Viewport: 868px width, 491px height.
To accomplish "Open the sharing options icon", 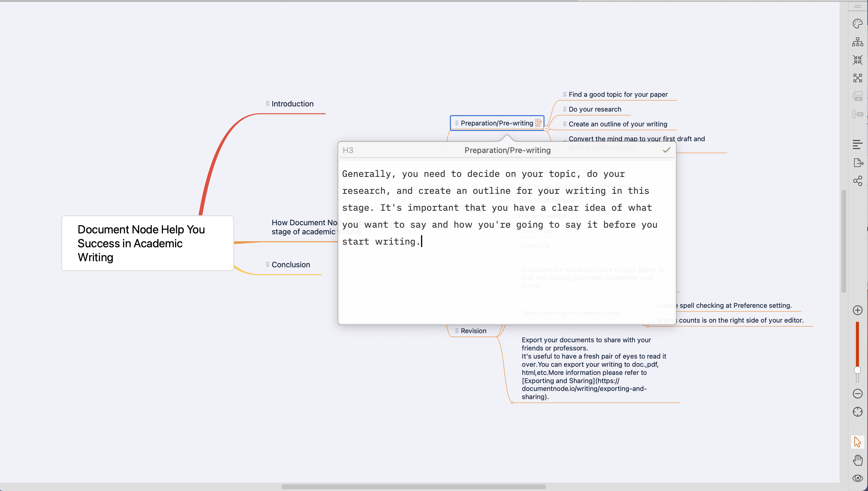I will pos(858,181).
